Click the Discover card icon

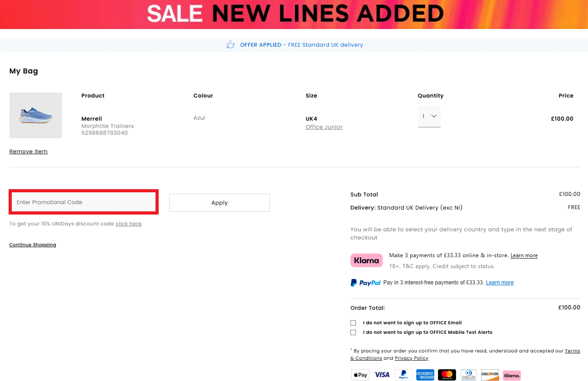(490, 375)
